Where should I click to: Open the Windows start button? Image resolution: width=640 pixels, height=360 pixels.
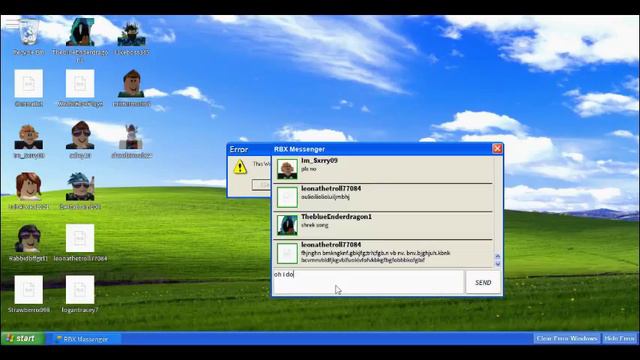(22, 338)
